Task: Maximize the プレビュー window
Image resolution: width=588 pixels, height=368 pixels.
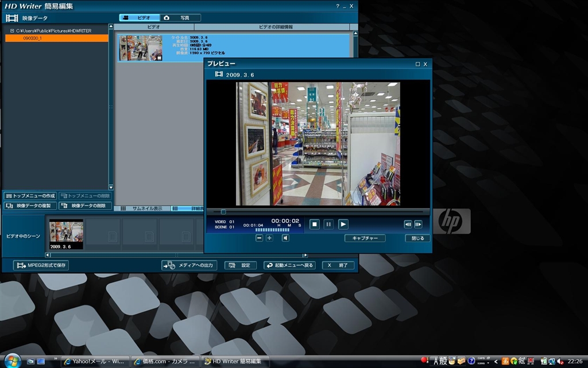Action: click(x=418, y=64)
